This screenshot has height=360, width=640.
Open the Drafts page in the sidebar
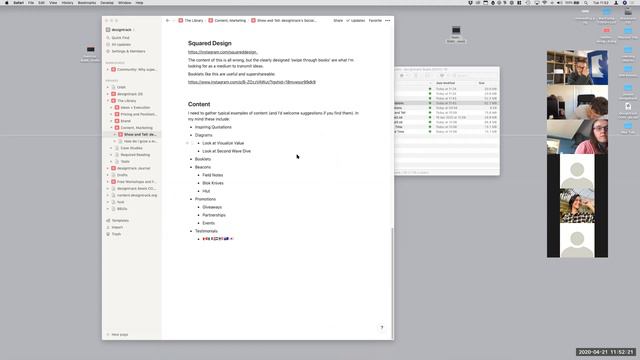[122, 175]
